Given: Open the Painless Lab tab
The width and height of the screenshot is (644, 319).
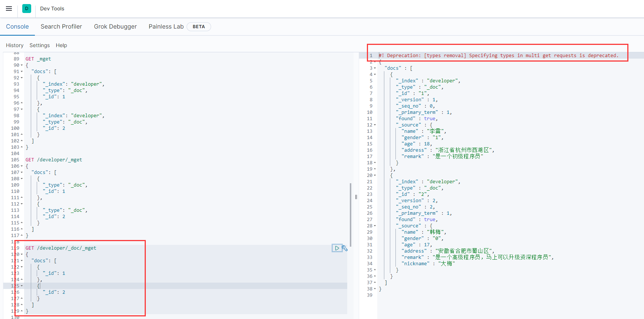Looking at the screenshot, I should (166, 27).
